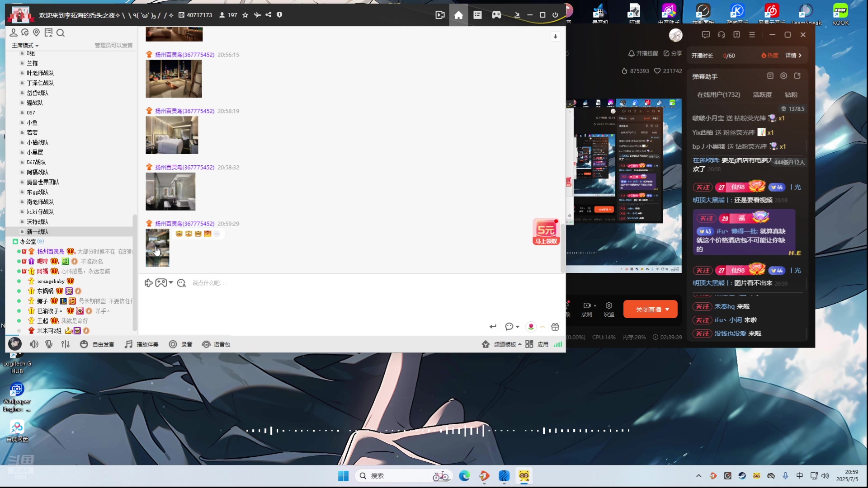Expand the 频道模板 channel template menu
868x488 pixels.
(x=502, y=344)
